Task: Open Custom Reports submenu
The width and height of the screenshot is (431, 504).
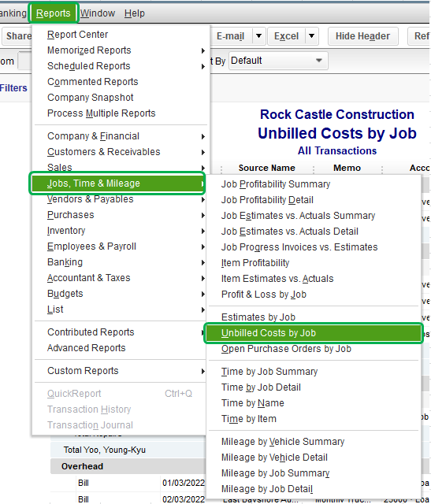Action: [x=121, y=371]
